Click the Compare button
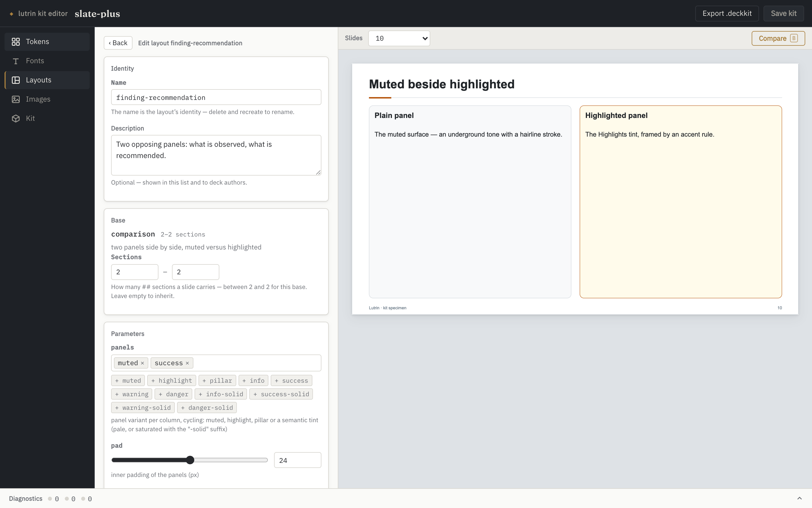 point(778,38)
